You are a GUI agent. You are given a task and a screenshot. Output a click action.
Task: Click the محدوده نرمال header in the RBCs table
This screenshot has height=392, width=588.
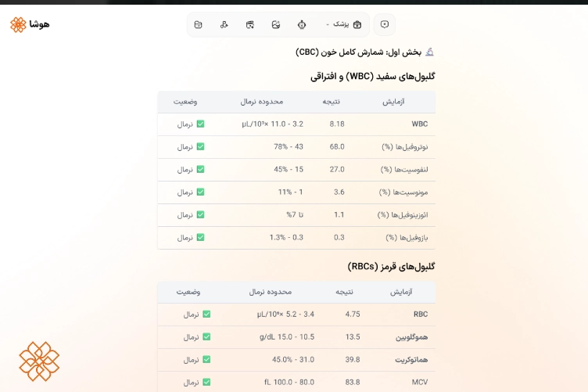271,292
